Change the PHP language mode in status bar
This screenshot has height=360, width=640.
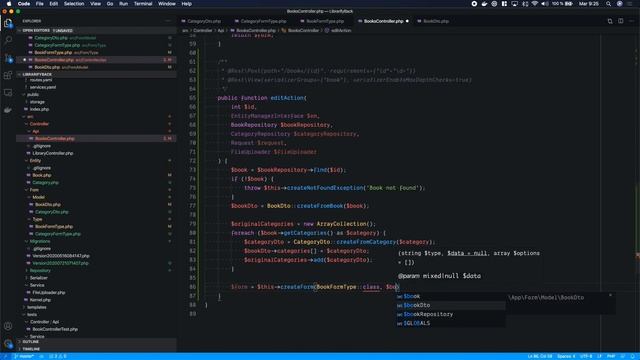point(611,356)
